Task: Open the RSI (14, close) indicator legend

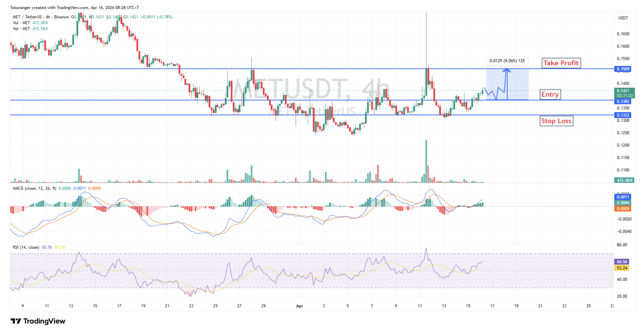Action: (26, 247)
